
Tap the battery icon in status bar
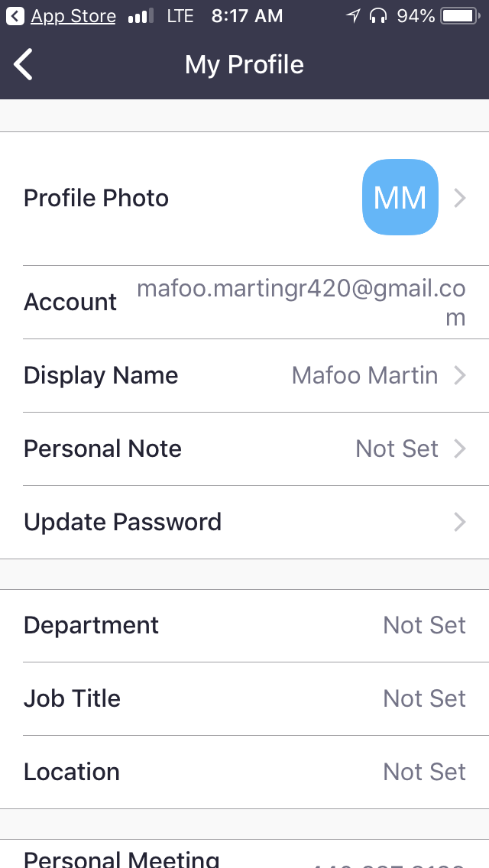pos(458,16)
